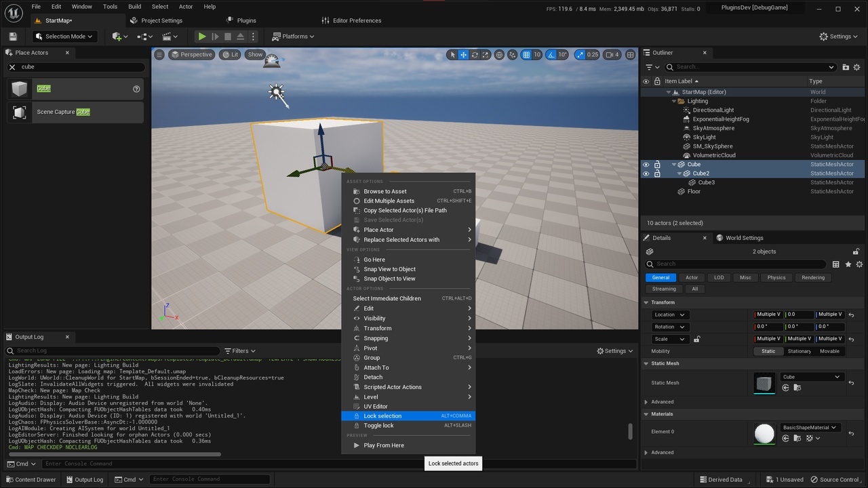Viewport: 868px width, 488px height.
Task: Click the favorites star icon in Details
Action: point(848,264)
